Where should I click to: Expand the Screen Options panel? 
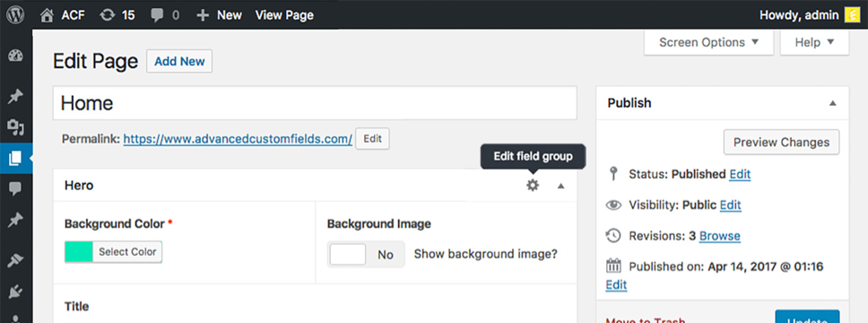[708, 43]
